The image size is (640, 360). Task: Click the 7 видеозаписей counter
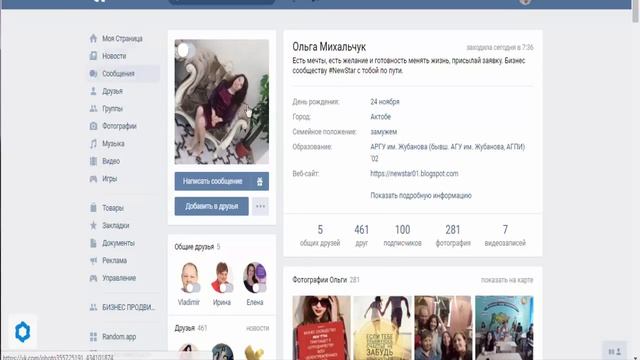point(505,235)
